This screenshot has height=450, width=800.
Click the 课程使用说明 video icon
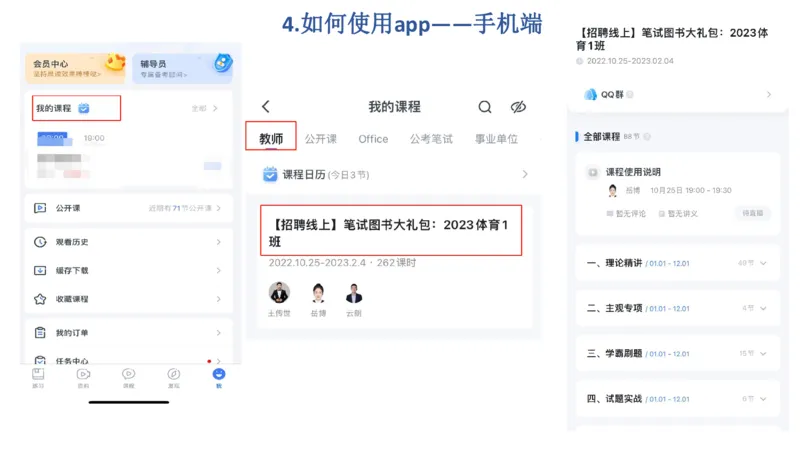[x=593, y=172]
